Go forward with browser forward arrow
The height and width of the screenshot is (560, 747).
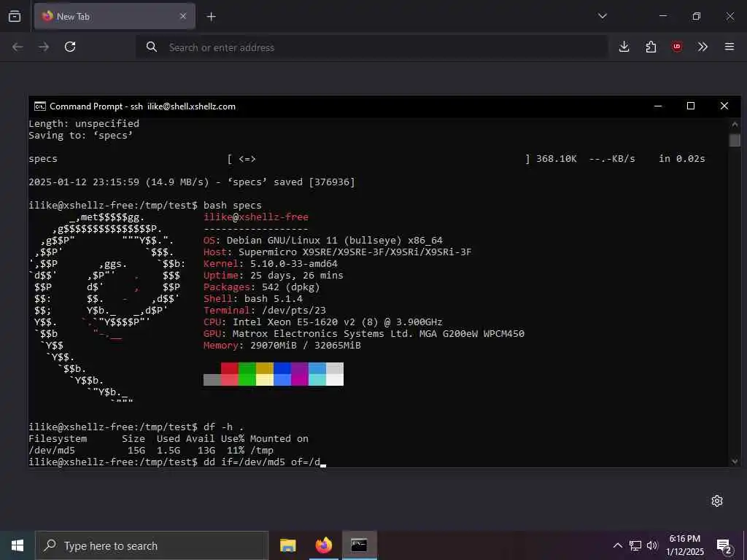[x=44, y=47]
